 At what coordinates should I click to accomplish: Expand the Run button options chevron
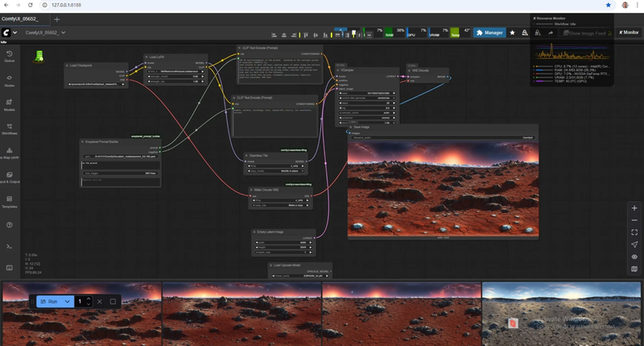[68, 301]
